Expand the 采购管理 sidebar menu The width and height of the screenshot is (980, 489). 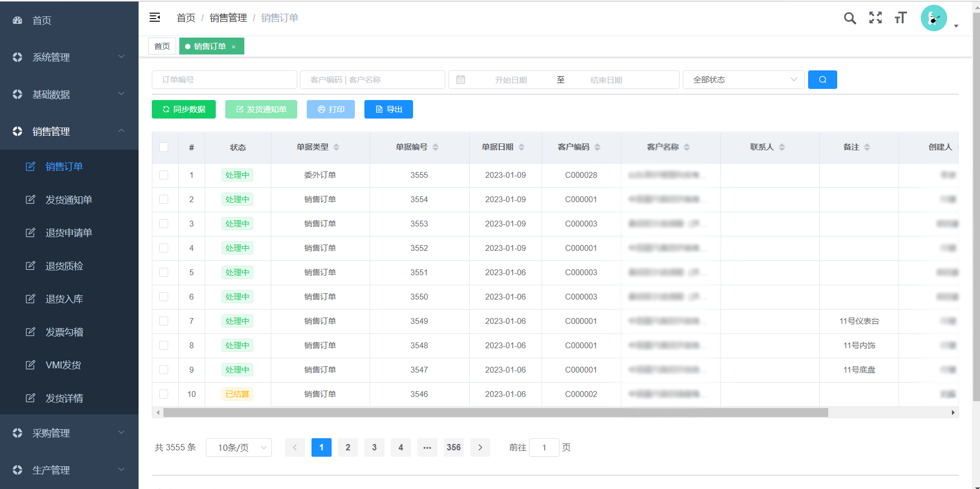pos(69,433)
